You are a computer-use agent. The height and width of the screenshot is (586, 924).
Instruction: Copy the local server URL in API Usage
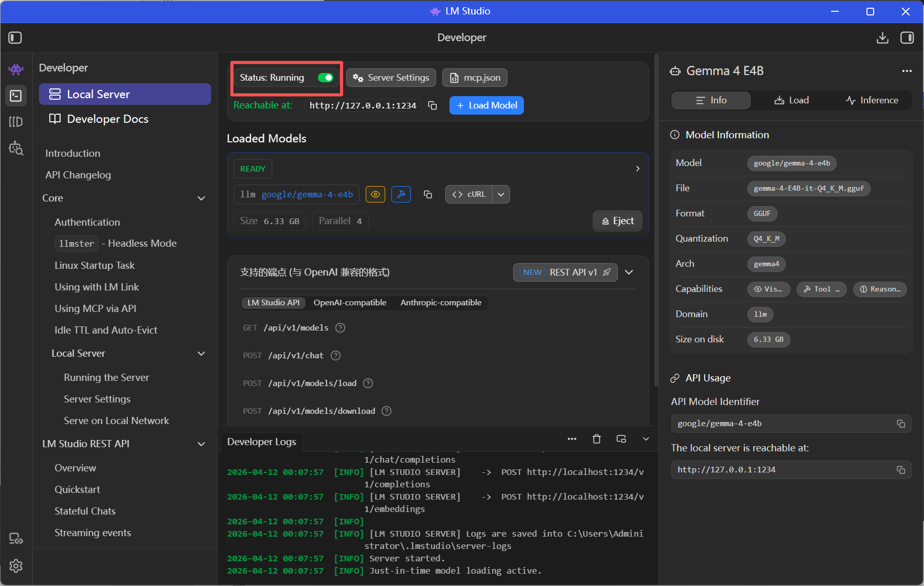click(x=901, y=470)
